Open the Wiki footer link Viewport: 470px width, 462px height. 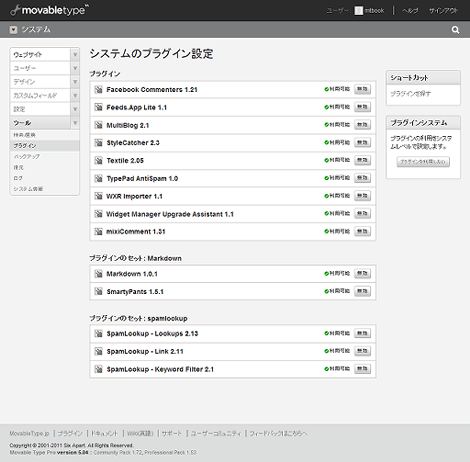coord(140,433)
